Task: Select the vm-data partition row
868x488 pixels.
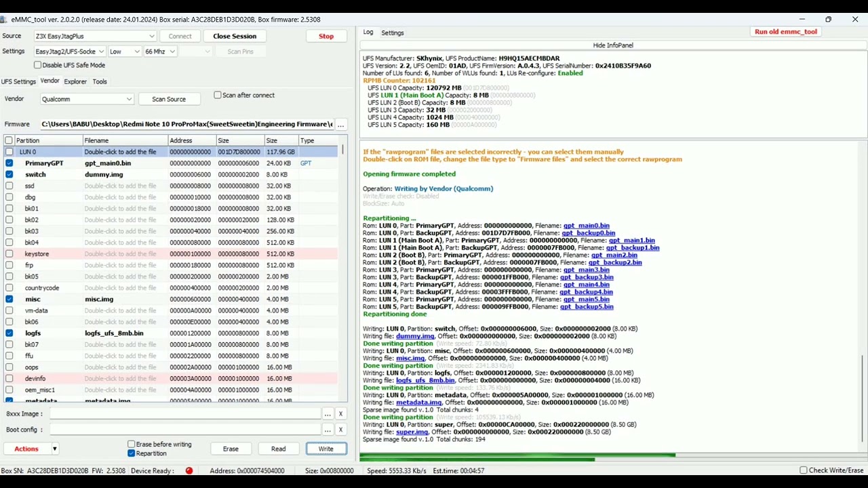Action: 171,310
